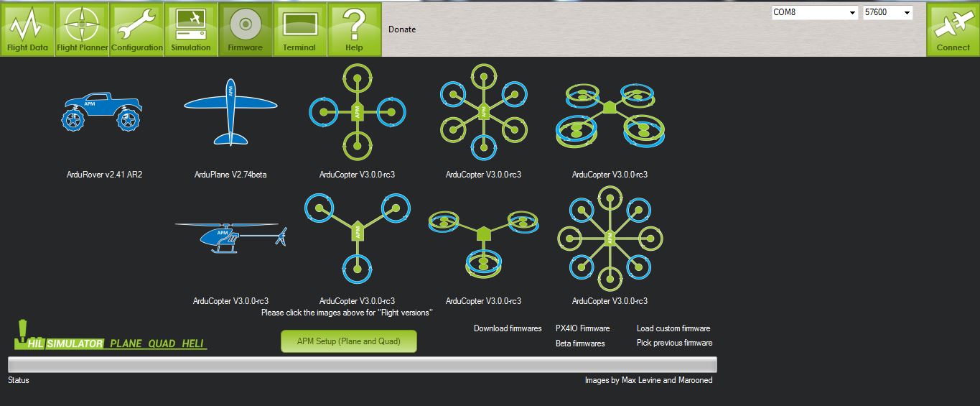
Task: Open the Help question mark screen
Action: coord(354,29)
